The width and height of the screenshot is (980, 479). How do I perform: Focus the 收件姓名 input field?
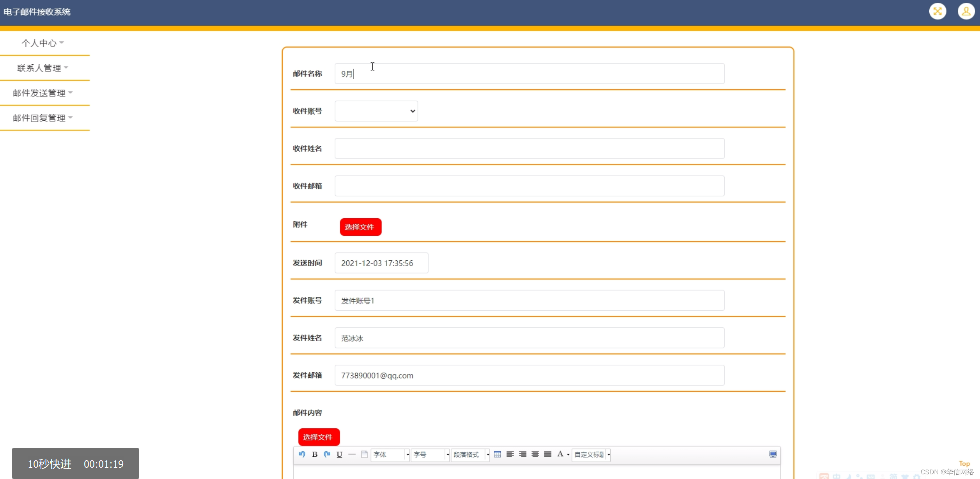[529, 148]
